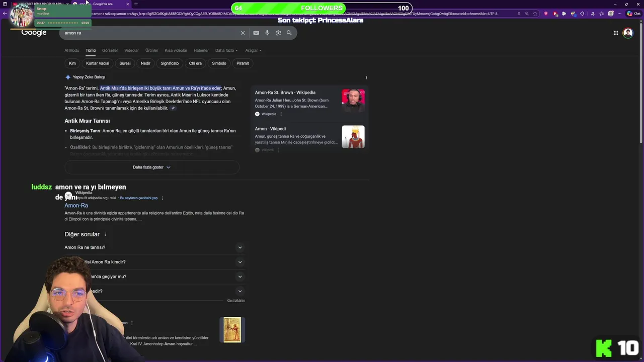Clear the search box with the X icon

pos(243,33)
